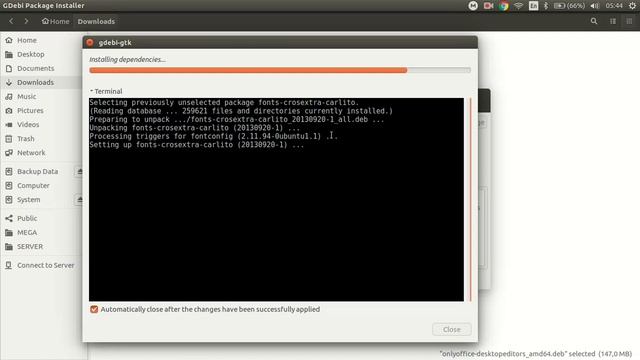Viewport: 640px width, 360px height.
Task: Click the battery indicator showing 66%
Action: pos(569,6)
